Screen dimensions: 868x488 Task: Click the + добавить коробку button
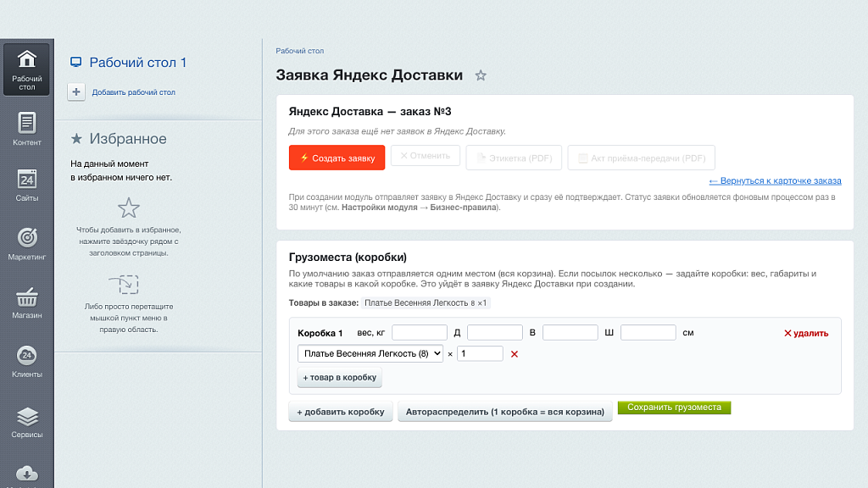(341, 412)
